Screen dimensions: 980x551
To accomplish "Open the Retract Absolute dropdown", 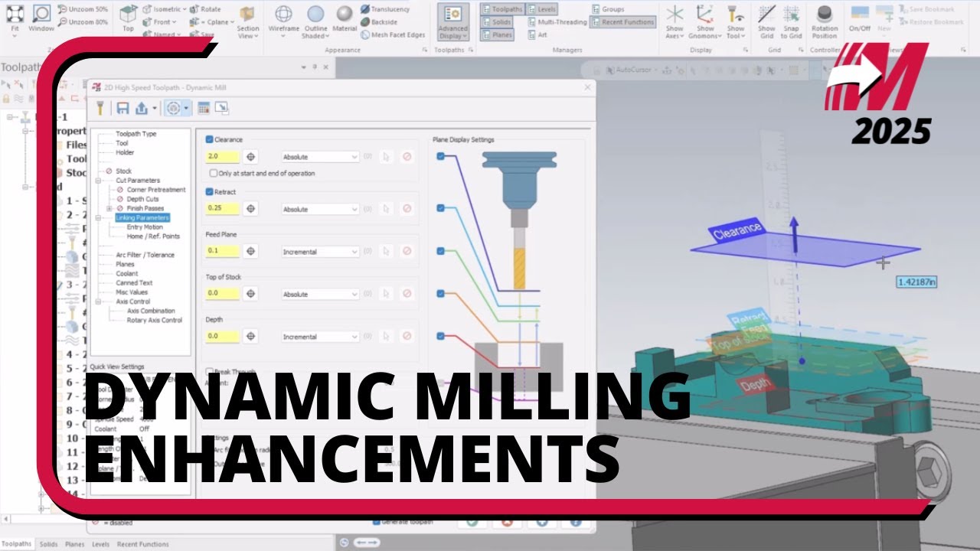I will pos(320,209).
